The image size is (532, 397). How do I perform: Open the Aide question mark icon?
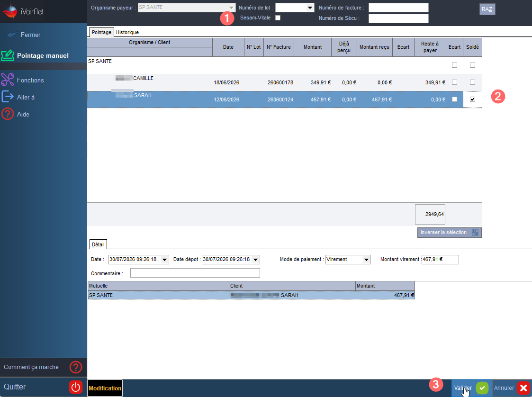8,114
